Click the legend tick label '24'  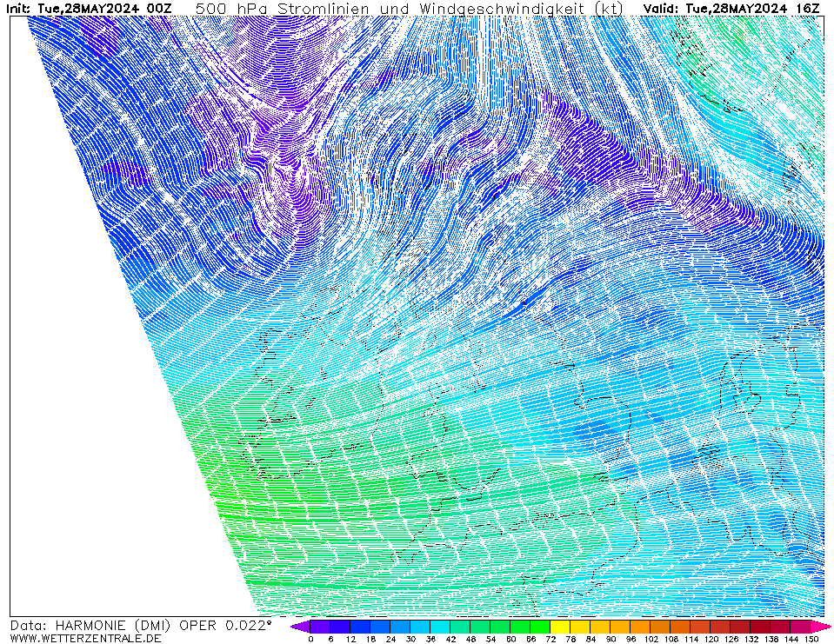391,639
